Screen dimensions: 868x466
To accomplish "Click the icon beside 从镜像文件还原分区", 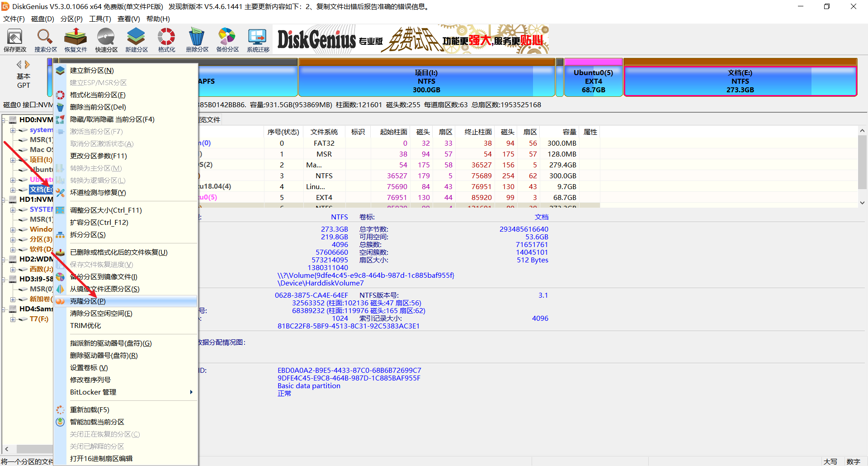I will pos(60,289).
